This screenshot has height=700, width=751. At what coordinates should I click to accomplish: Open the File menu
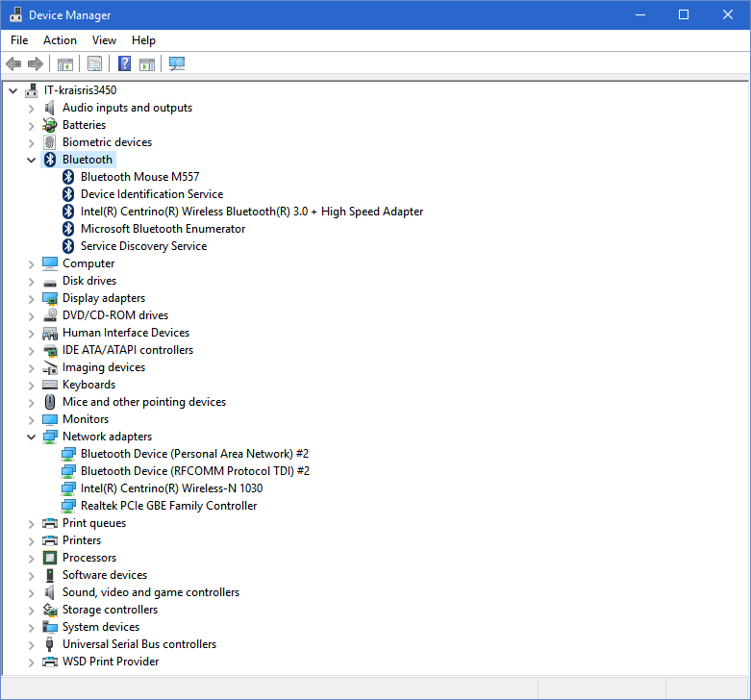point(19,40)
